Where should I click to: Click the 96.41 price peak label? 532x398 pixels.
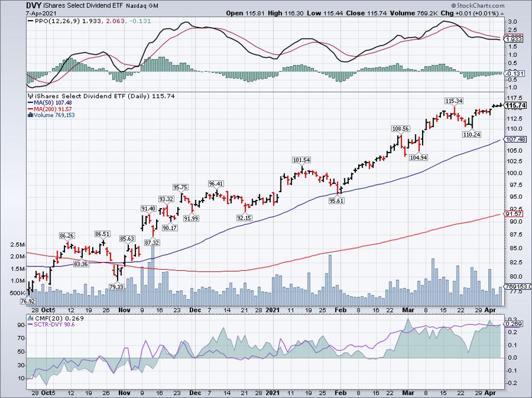[216, 184]
